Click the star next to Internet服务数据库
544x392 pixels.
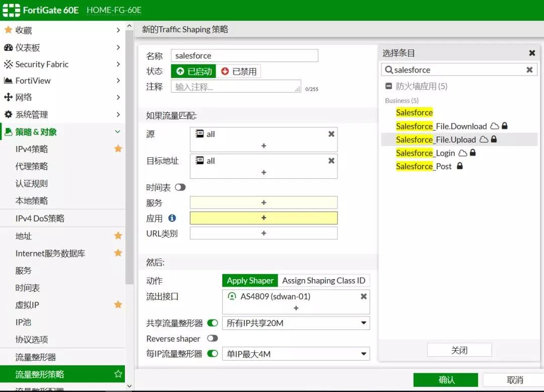click(118, 253)
